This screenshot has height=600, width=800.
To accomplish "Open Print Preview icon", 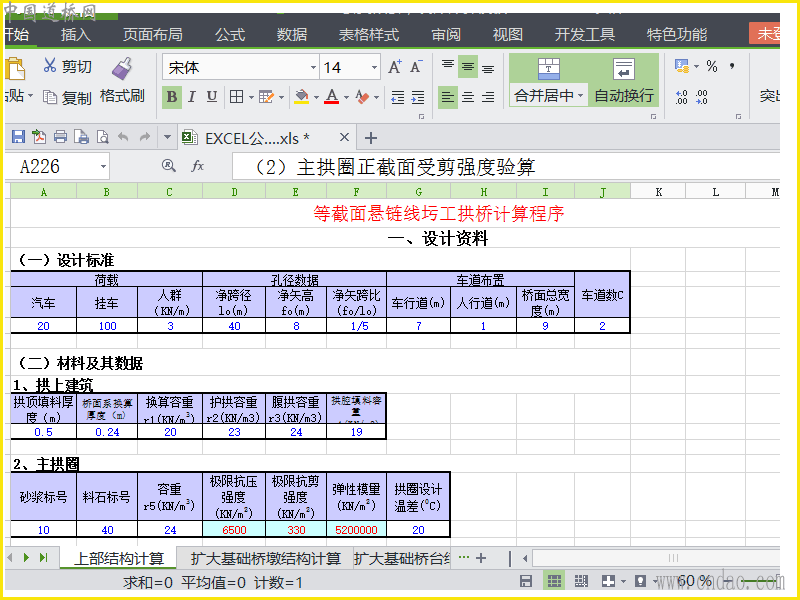I will click(103, 137).
